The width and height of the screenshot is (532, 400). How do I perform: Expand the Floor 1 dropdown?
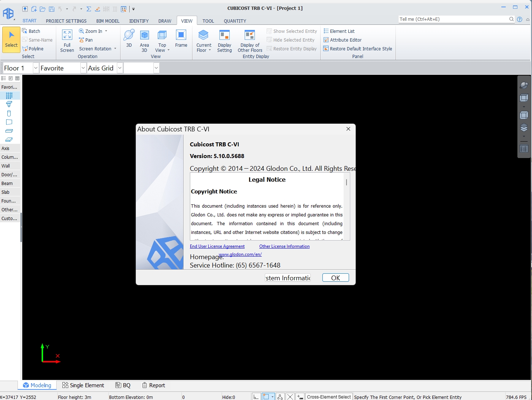click(35, 68)
